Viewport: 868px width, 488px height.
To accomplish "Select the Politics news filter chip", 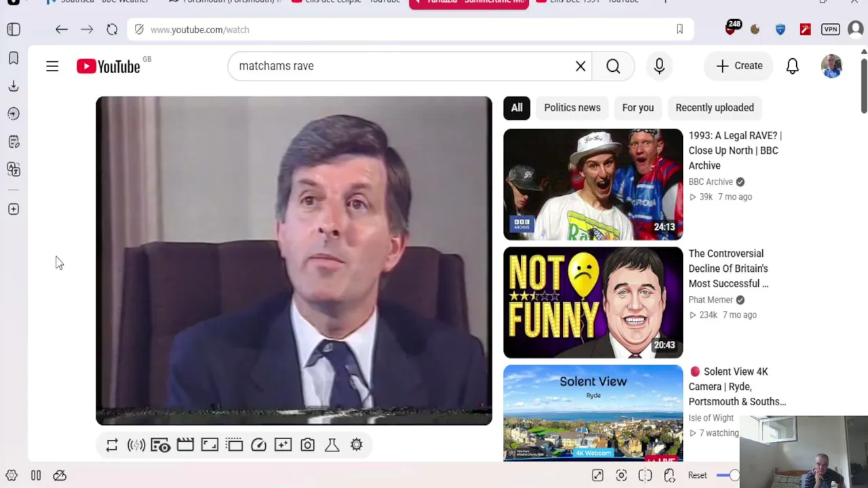I will tap(572, 108).
